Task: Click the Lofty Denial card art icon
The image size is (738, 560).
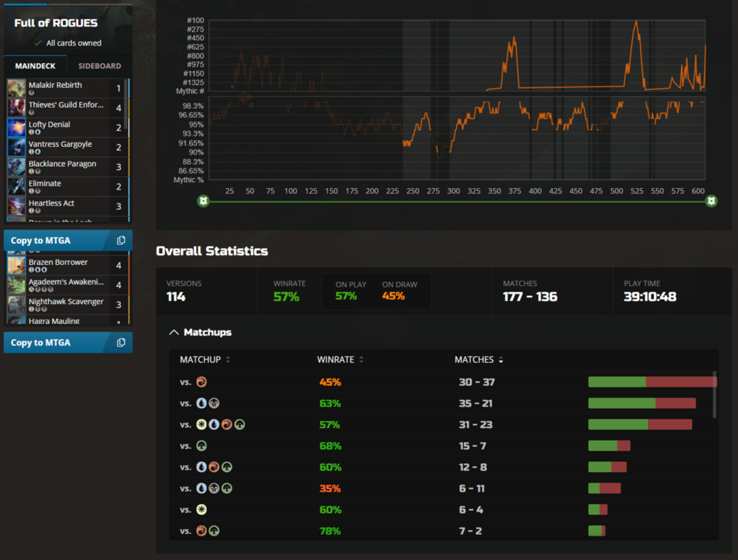Action: pyautogui.click(x=16, y=128)
